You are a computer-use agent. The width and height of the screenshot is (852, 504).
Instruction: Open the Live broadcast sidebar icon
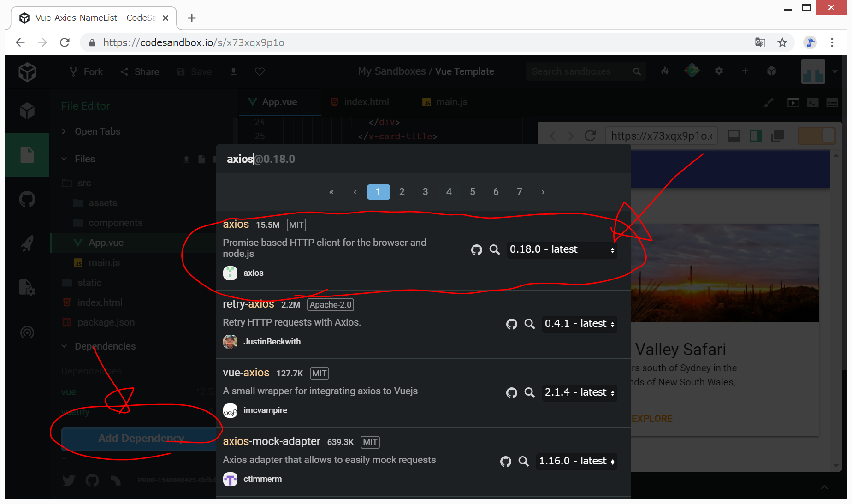tap(27, 332)
